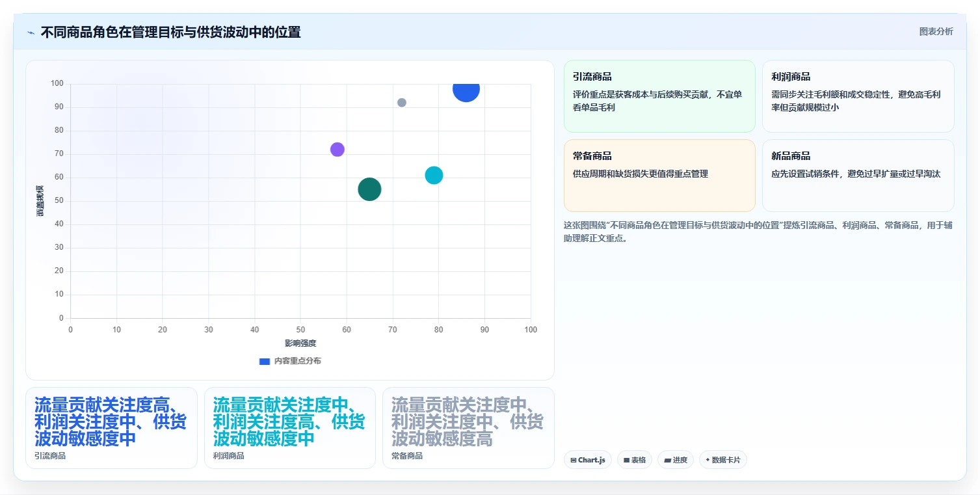Open the 新品商品 description card
Image resolution: width=980 pixels, height=495 pixels.
858,176
